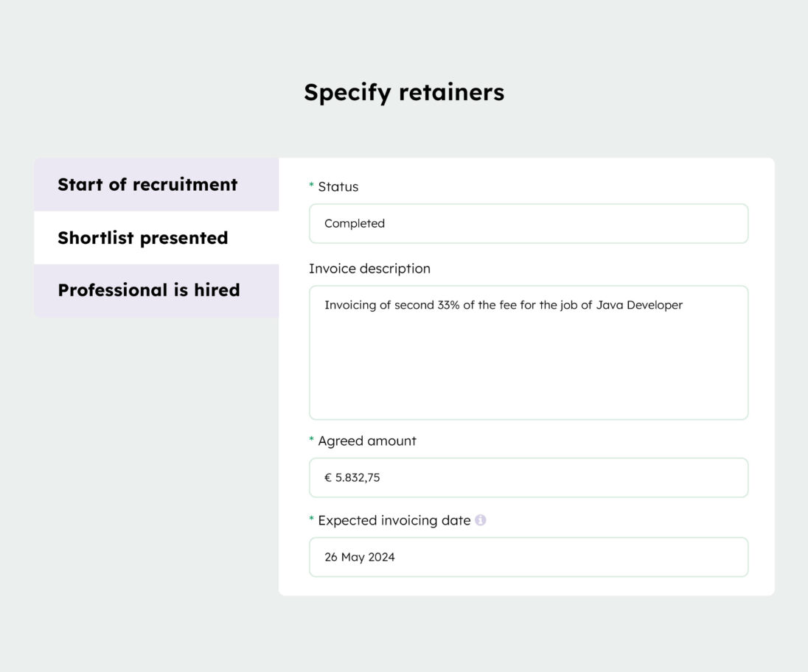
Task: Open the Status dropdown showing Completed
Action: tap(528, 223)
